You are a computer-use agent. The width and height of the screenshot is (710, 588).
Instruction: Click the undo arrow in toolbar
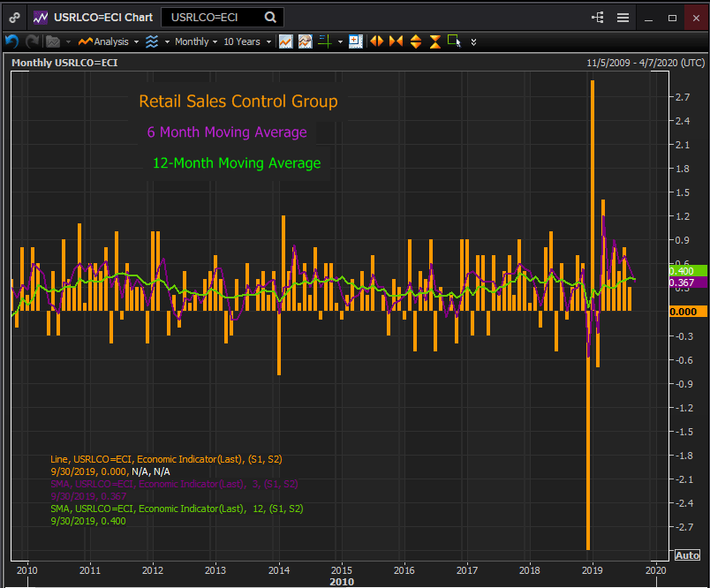coord(11,41)
